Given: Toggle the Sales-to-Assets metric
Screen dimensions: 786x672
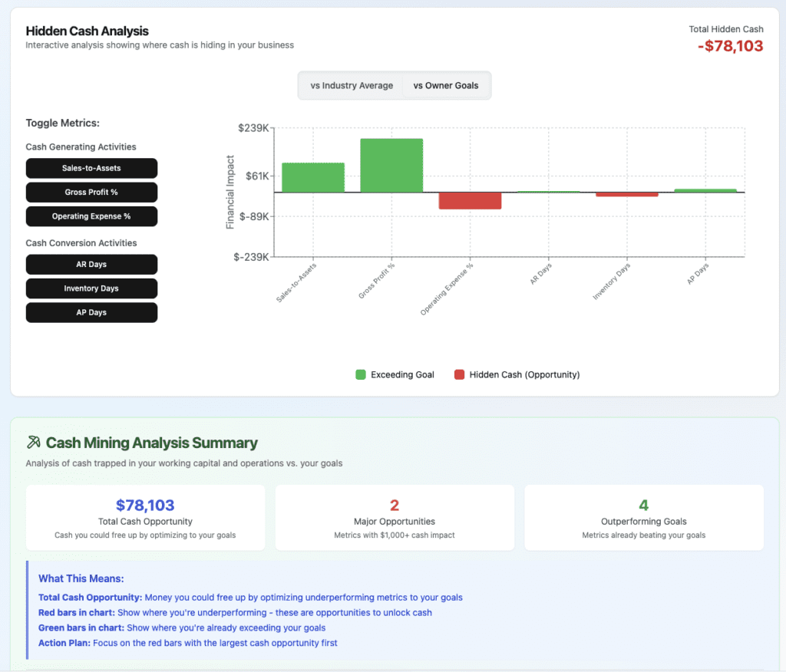Looking at the screenshot, I should pos(91,168).
